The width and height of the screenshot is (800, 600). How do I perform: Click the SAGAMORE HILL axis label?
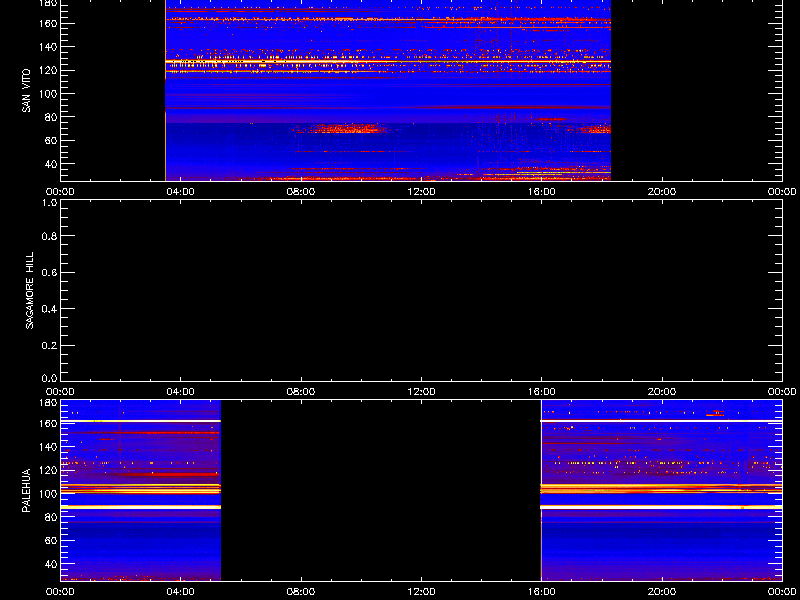pyautogui.click(x=30, y=290)
